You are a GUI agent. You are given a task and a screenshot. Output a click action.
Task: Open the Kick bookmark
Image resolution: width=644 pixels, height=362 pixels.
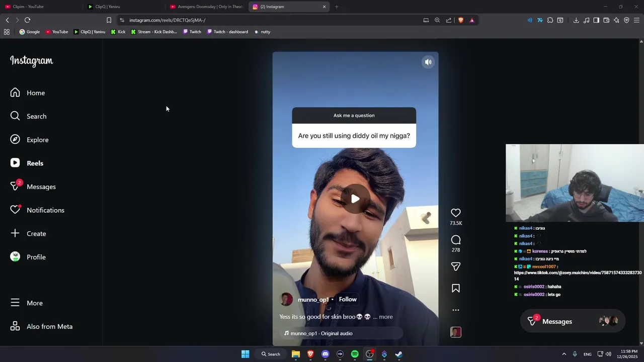pos(118,32)
